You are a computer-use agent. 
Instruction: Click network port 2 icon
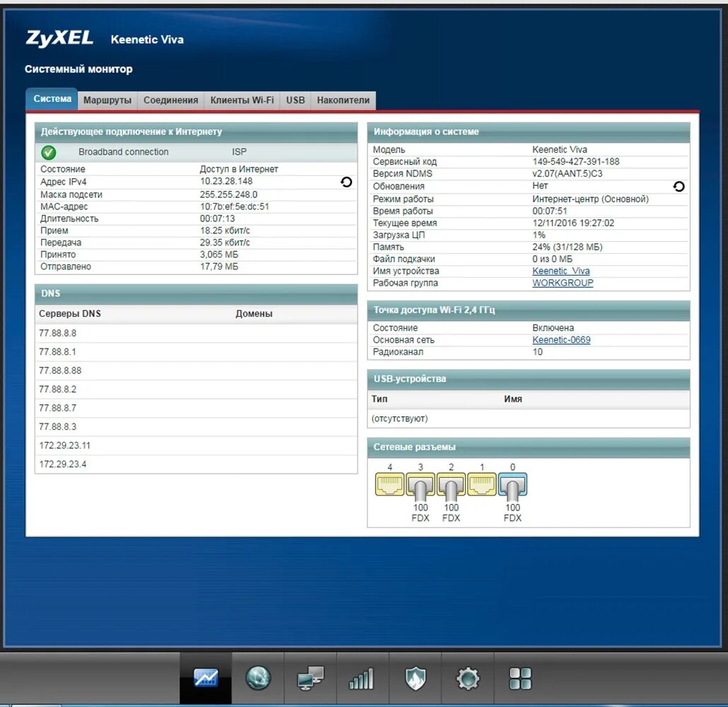pos(451,484)
